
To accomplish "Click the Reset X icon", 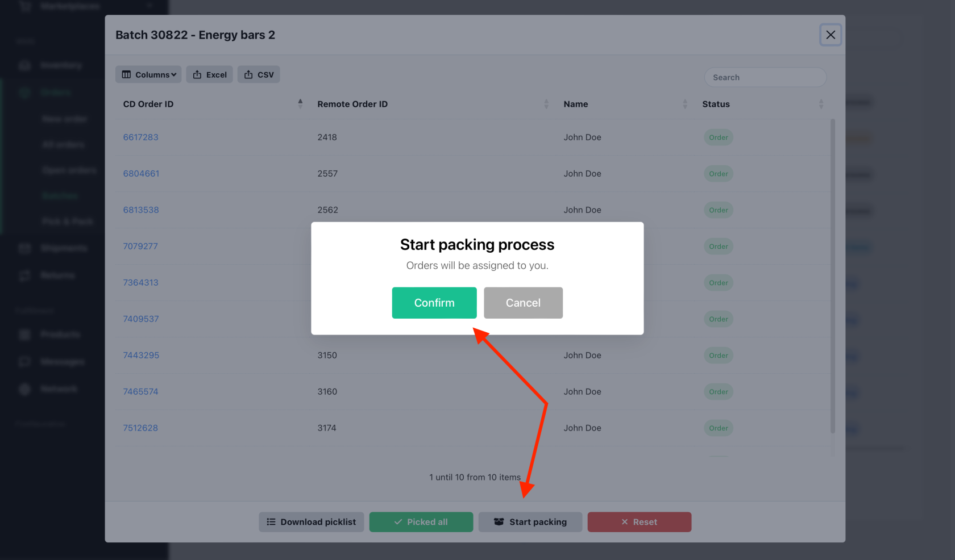I will pos(625,522).
